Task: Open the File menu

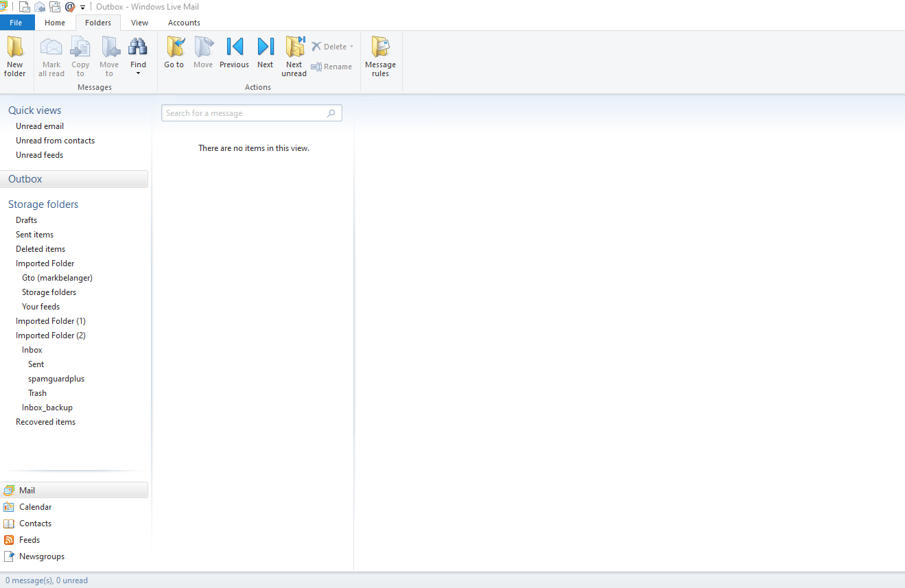Action: 16,23
